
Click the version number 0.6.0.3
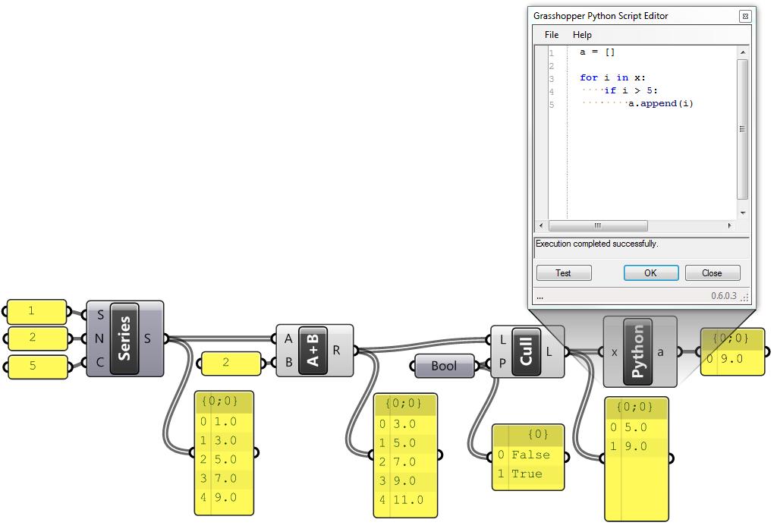pyautogui.click(x=723, y=296)
